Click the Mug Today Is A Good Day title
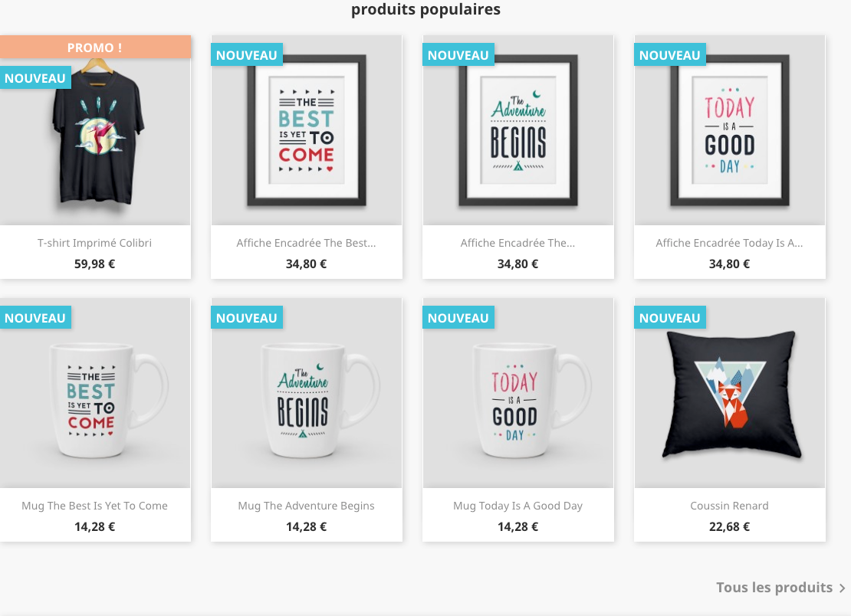Viewport: 851px width, 616px height. pos(517,506)
